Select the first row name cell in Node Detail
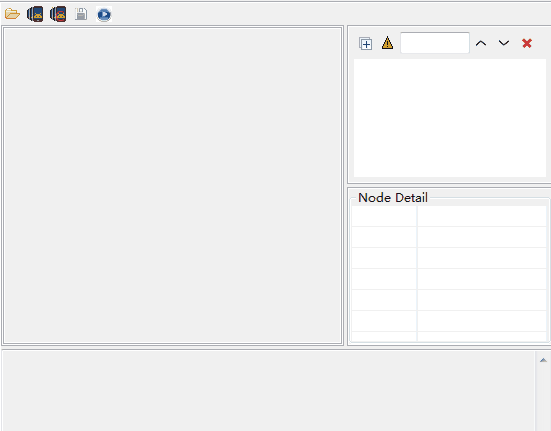 point(384,216)
